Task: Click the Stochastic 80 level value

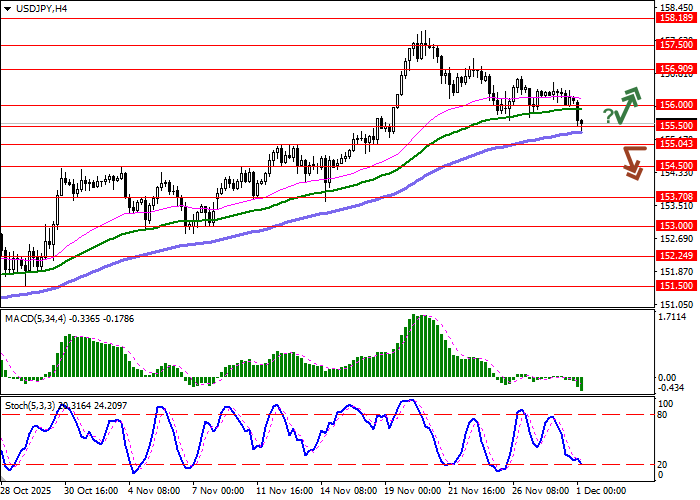Action: tap(663, 415)
